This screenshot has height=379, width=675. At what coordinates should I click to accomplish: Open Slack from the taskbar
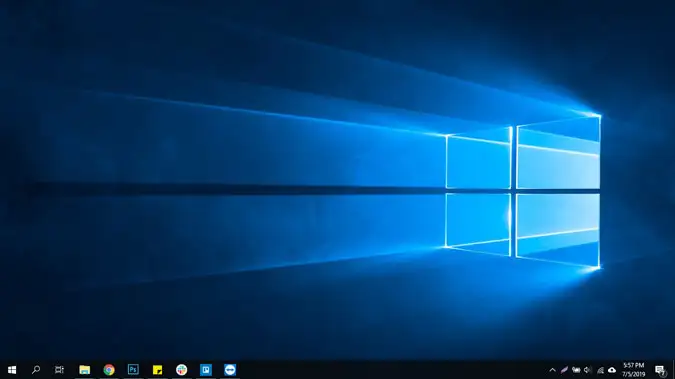coord(182,370)
